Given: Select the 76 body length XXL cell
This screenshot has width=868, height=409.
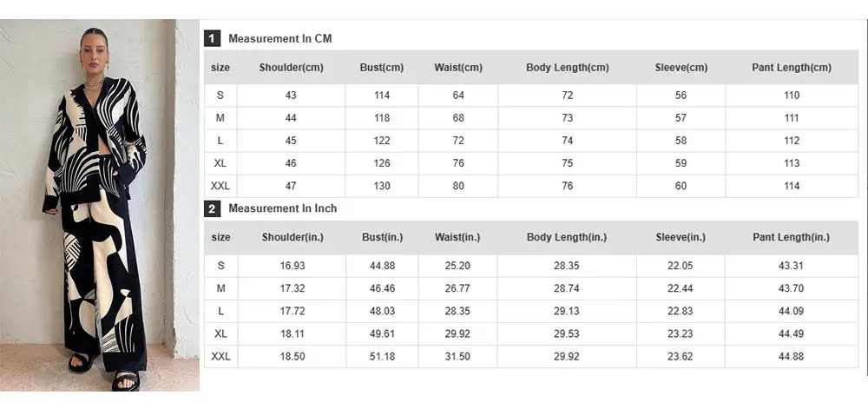Looking at the screenshot, I should point(568,186).
